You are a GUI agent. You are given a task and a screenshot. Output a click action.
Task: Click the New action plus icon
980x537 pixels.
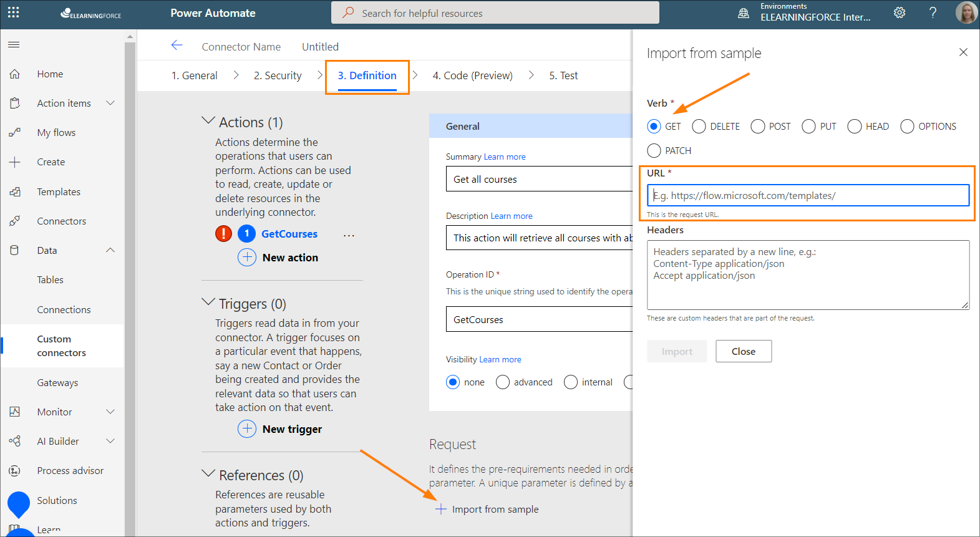pyautogui.click(x=247, y=257)
